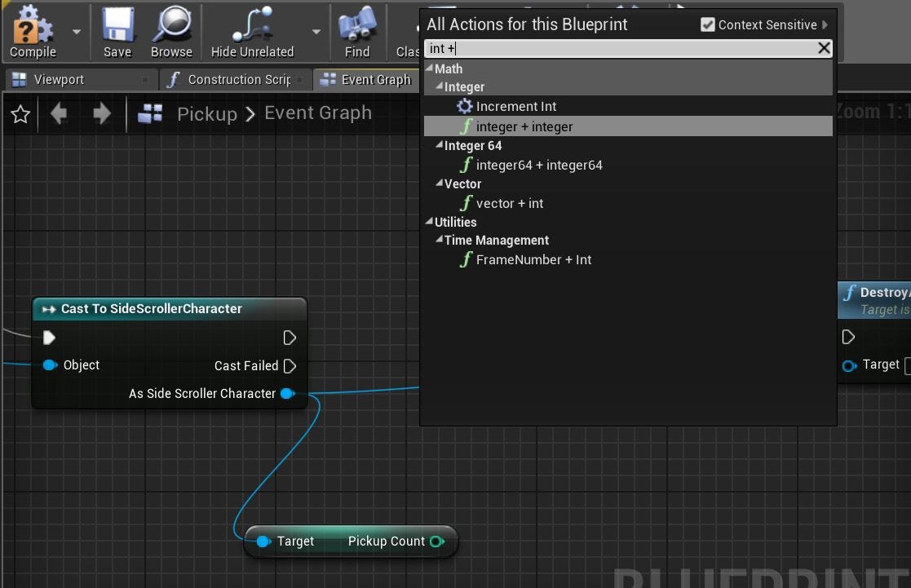Navigate forward with right arrow
Viewport: 911px width, 588px height.
tap(102, 113)
